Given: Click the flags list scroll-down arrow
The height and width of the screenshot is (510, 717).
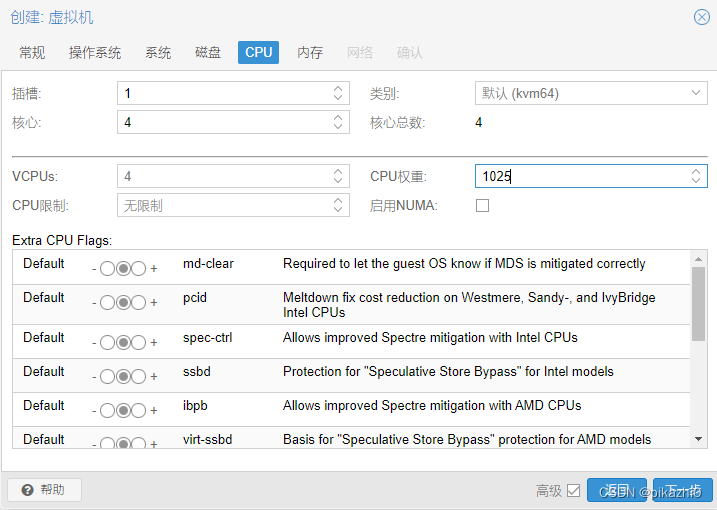Looking at the screenshot, I should (x=698, y=439).
